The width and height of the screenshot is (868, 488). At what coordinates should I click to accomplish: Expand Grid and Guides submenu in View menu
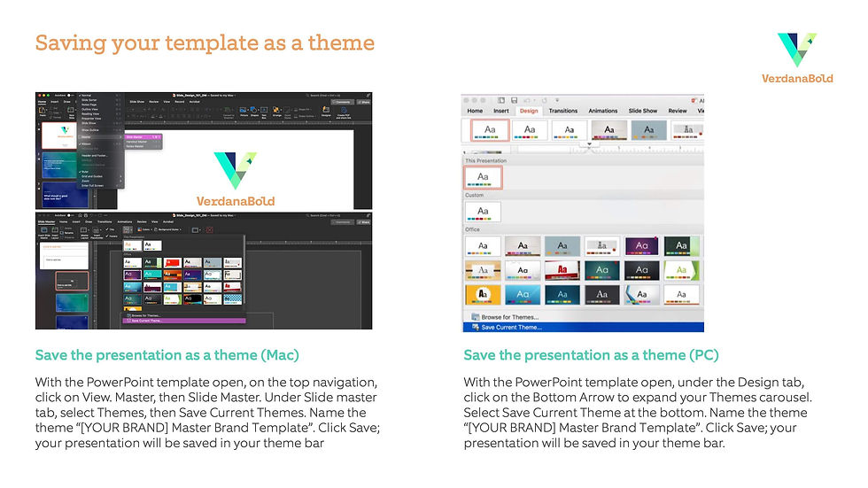tap(99, 176)
